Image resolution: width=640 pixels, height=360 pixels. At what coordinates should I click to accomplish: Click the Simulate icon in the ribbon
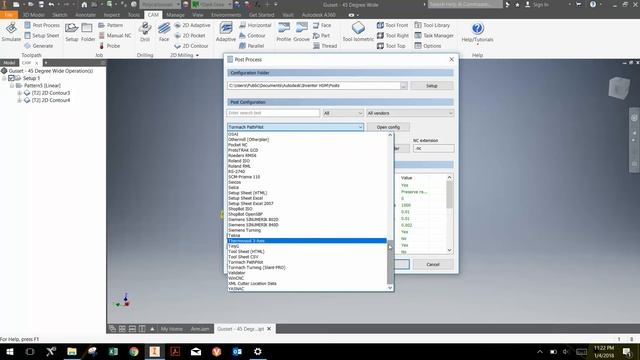click(x=11, y=32)
